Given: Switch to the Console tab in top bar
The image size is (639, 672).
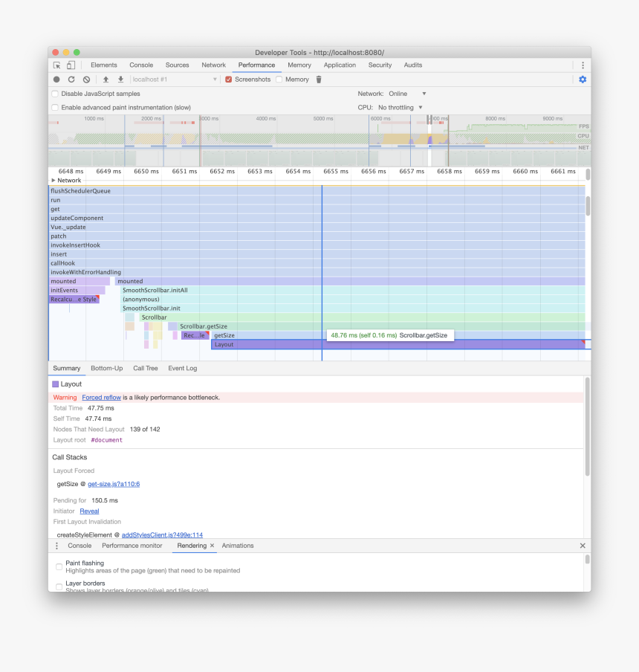Looking at the screenshot, I should click(141, 65).
